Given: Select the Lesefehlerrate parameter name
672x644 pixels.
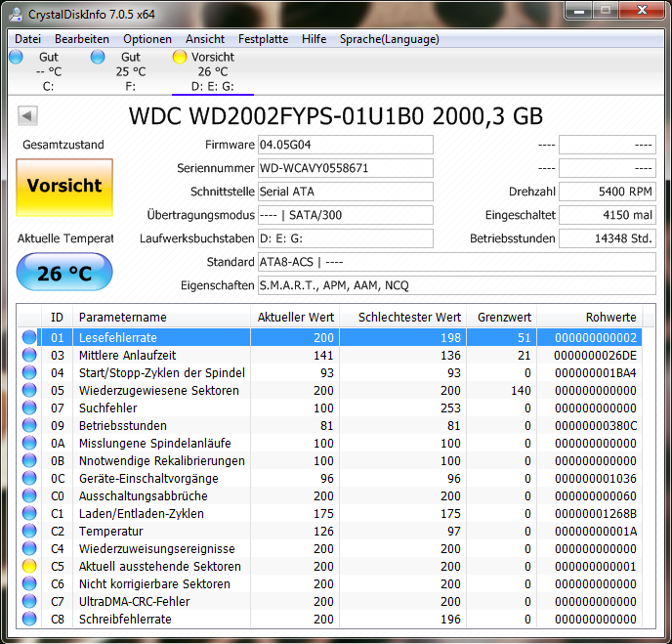Looking at the screenshot, I should 118,338.
